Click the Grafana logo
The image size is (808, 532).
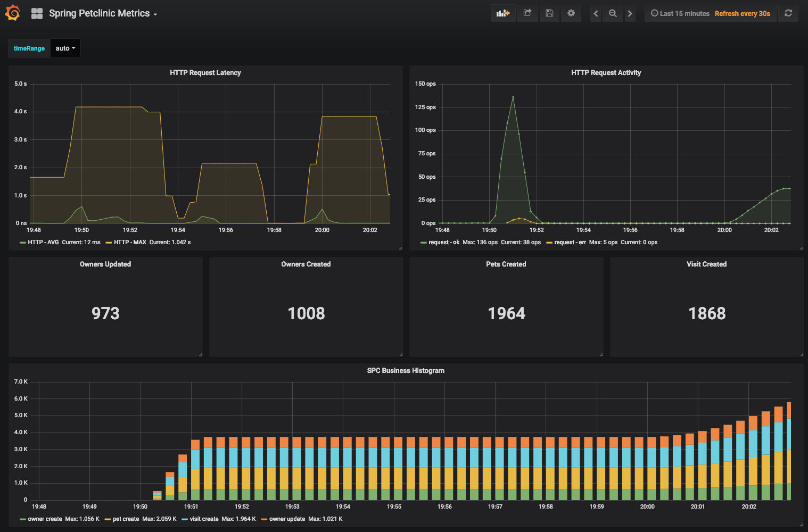[13, 13]
